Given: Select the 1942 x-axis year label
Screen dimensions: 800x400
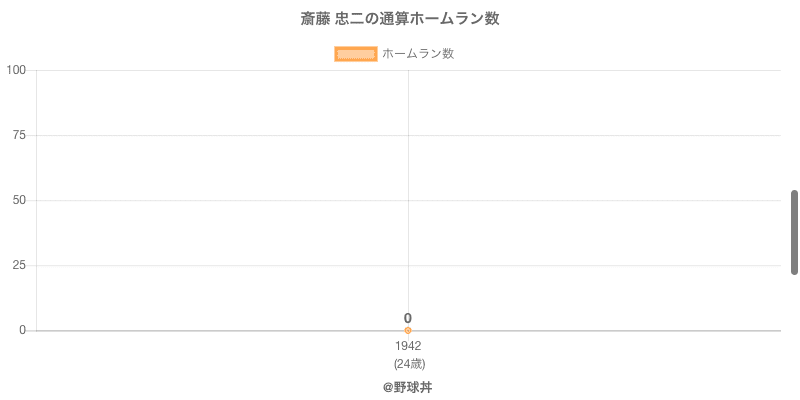Looking at the screenshot, I should click(408, 346).
